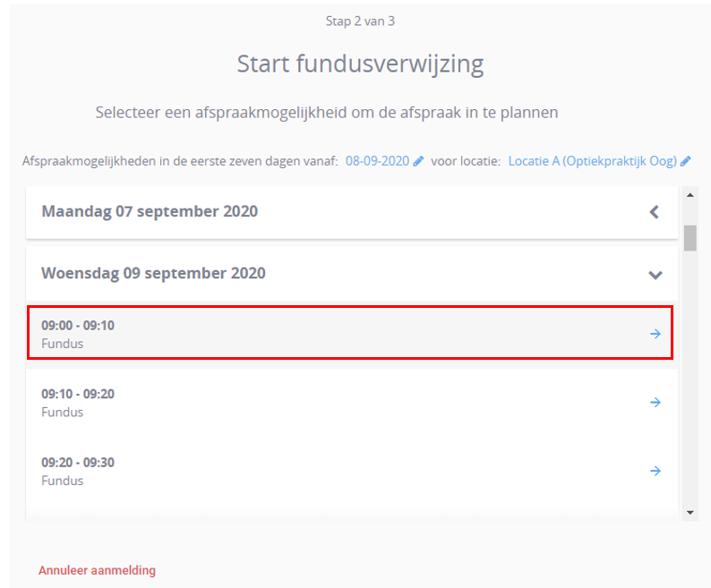Image resolution: width=711 pixels, height=588 pixels.
Task: Click the scrollbar thumb in appointment list
Action: (x=690, y=237)
